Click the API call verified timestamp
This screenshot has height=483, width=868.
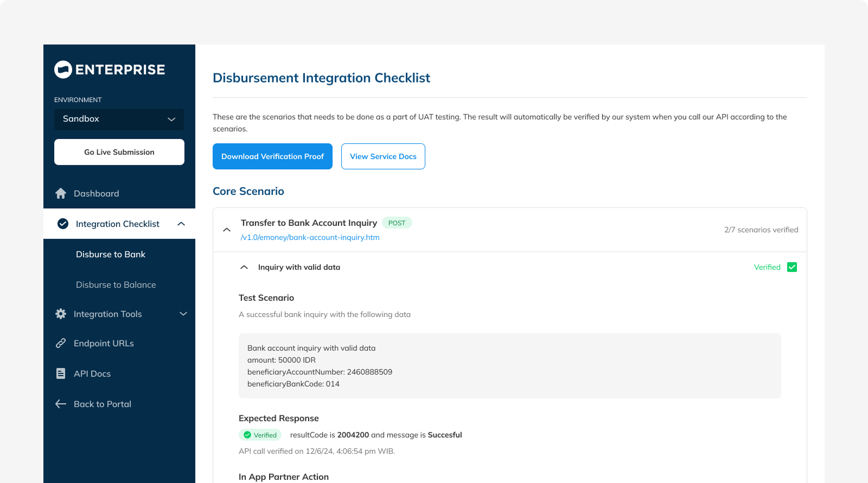tap(317, 451)
